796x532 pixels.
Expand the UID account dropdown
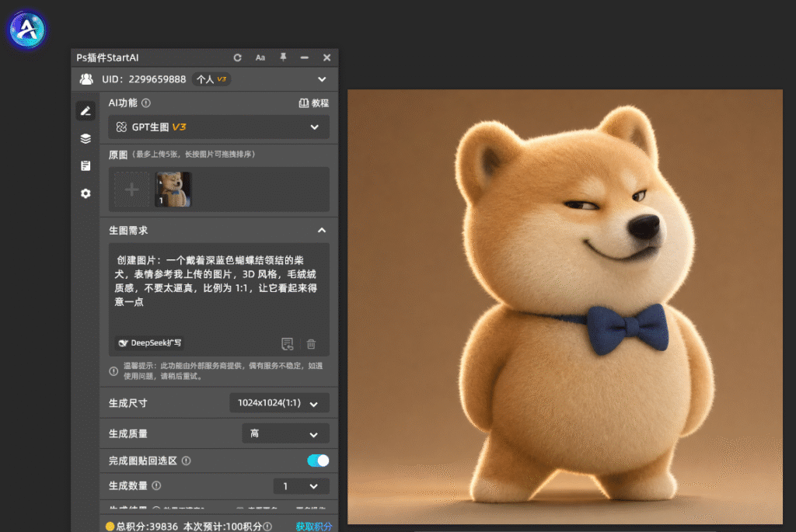[322, 79]
